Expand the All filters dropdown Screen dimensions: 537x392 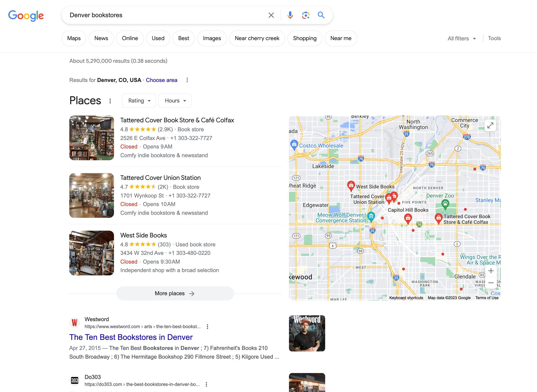462,38
